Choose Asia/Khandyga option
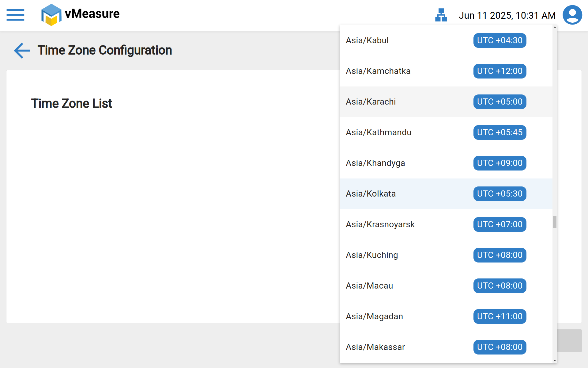The image size is (588, 368). coord(375,163)
